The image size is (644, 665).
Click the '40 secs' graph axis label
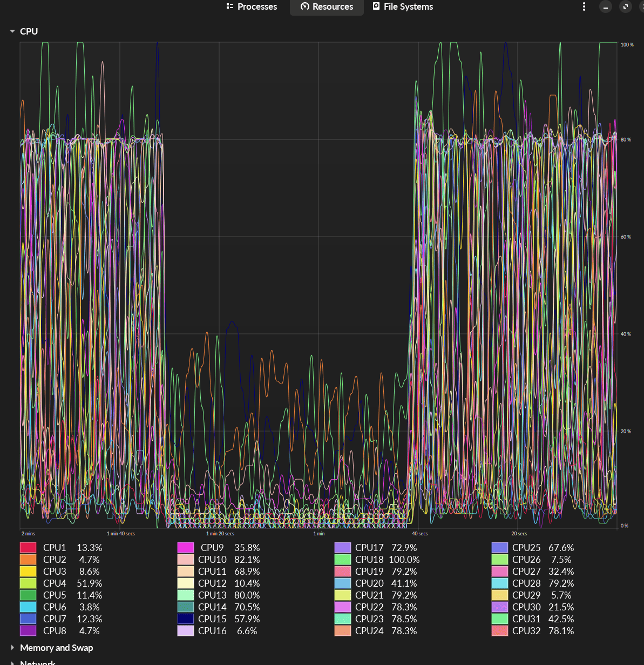(x=420, y=534)
